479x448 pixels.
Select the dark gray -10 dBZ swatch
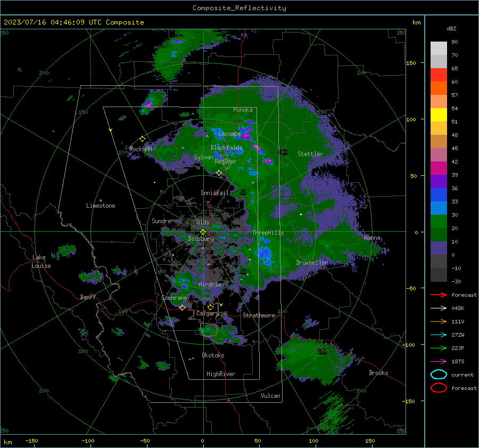pyautogui.click(x=439, y=274)
